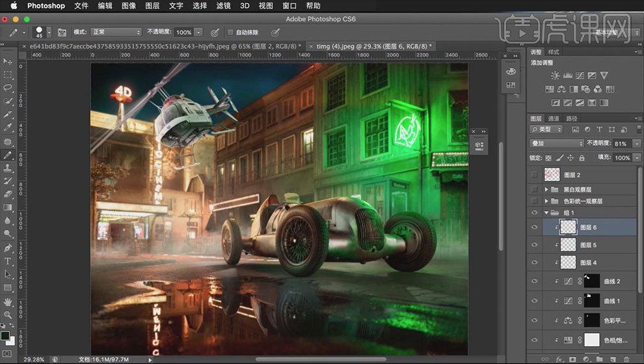Open the layer blend mode dropdown 叠加
644x364 pixels.
[557, 143]
